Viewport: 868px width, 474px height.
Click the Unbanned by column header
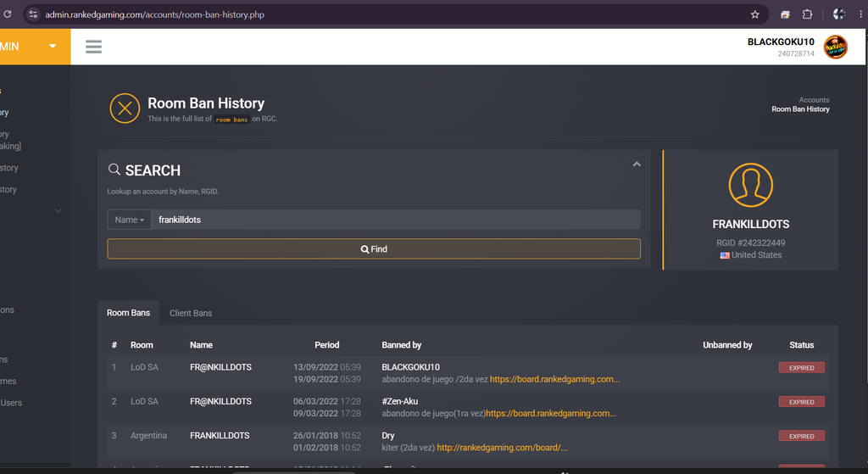click(x=727, y=345)
